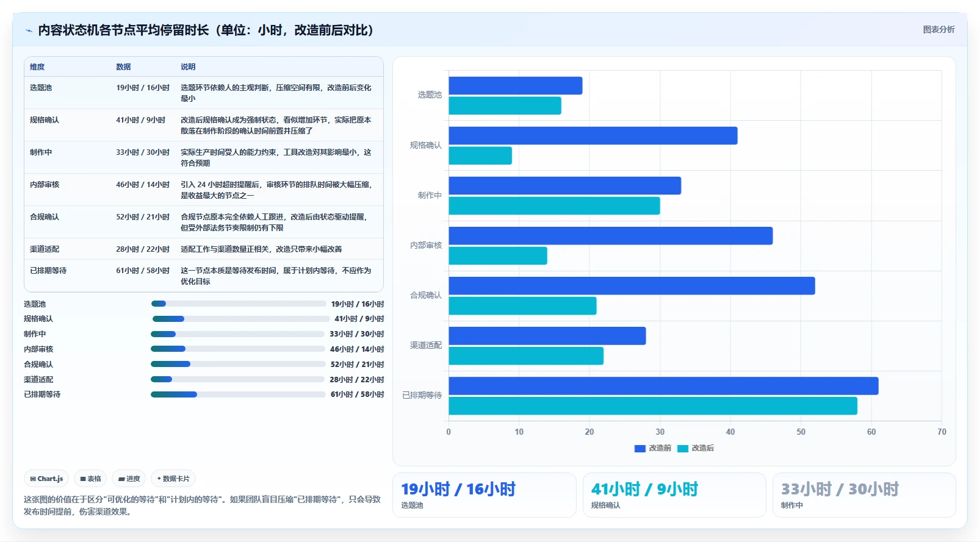
Task: Click the 规格确认 改造后 cyan chart bar
Action: click(x=480, y=155)
